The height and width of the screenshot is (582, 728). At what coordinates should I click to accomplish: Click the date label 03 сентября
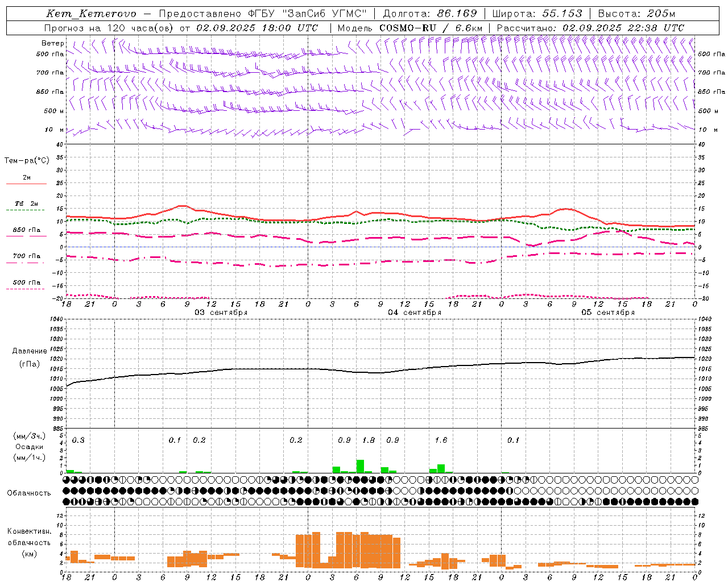click(221, 313)
